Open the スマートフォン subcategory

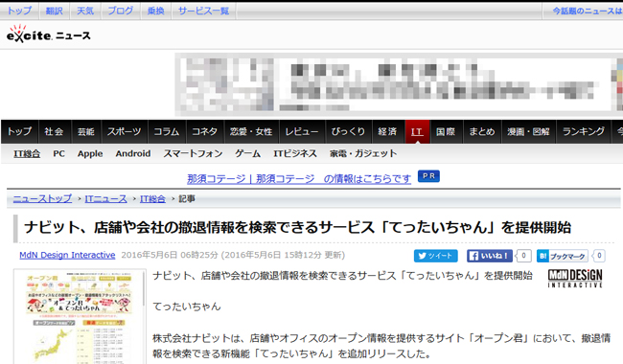(193, 153)
